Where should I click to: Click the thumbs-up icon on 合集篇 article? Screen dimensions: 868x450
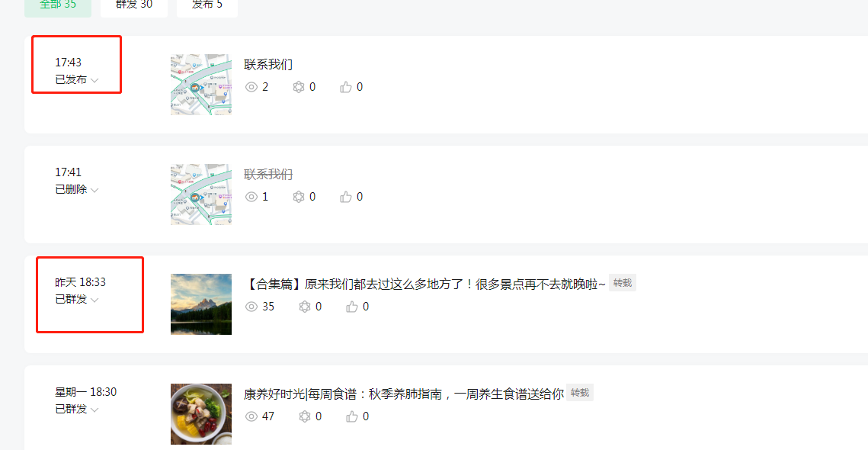pos(352,307)
